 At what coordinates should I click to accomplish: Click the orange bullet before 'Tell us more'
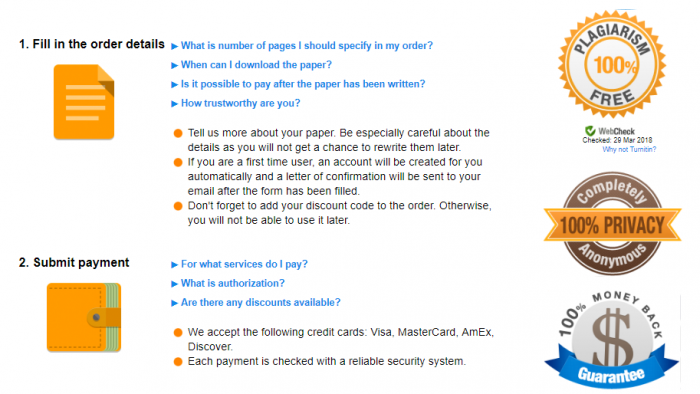click(x=178, y=133)
